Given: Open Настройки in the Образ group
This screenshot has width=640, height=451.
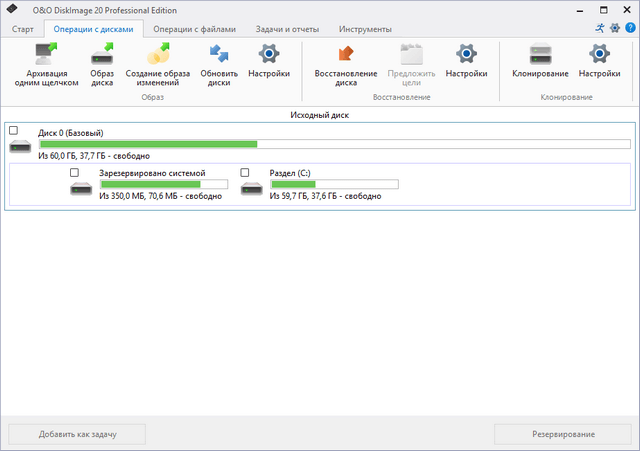Looking at the screenshot, I should coord(269,56).
